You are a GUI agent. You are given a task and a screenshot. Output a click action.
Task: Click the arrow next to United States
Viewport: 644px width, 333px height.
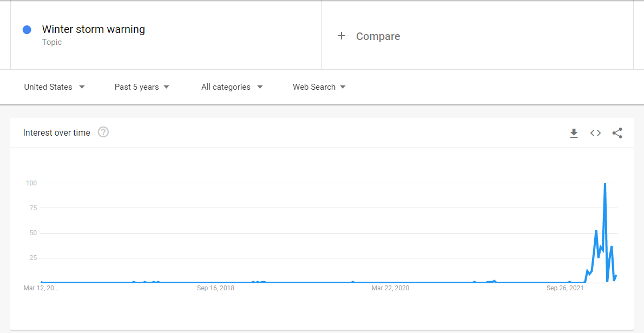coord(82,87)
